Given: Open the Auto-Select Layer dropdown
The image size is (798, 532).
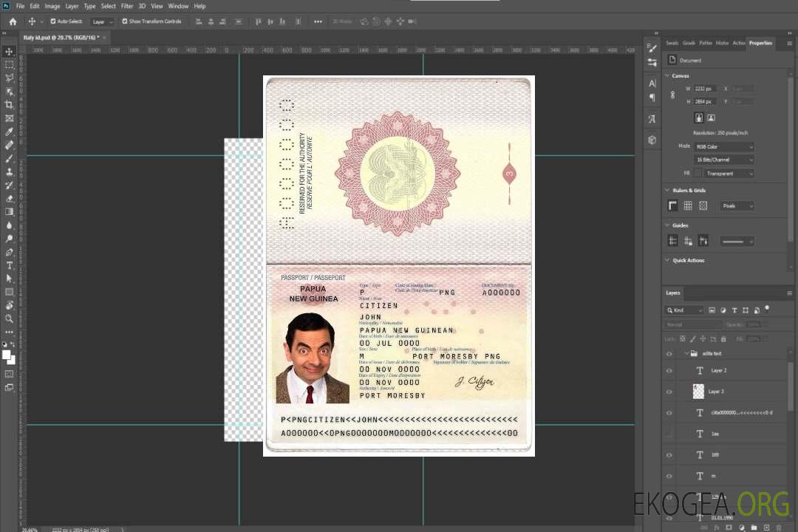Looking at the screenshot, I should 102,21.
